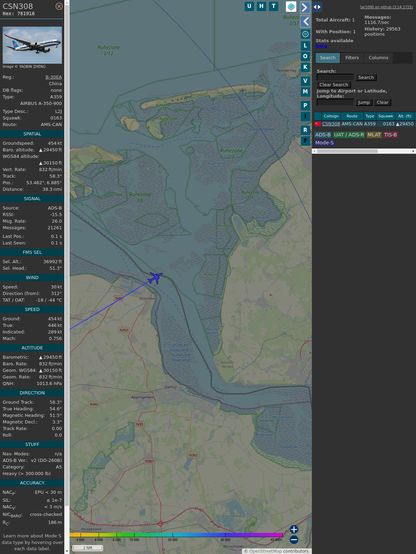416x554 pixels.
Task: Click the China flag in table row
Action: click(x=318, y=124)
